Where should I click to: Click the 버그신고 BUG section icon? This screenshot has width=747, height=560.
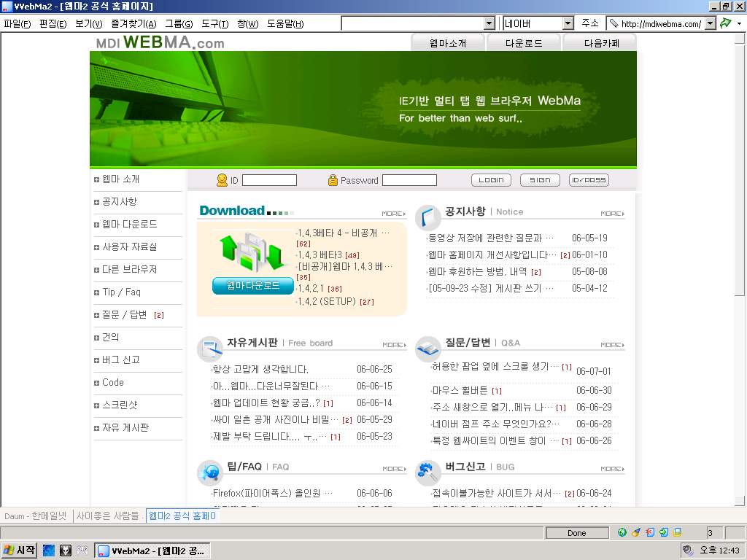[x=427, y=472]
